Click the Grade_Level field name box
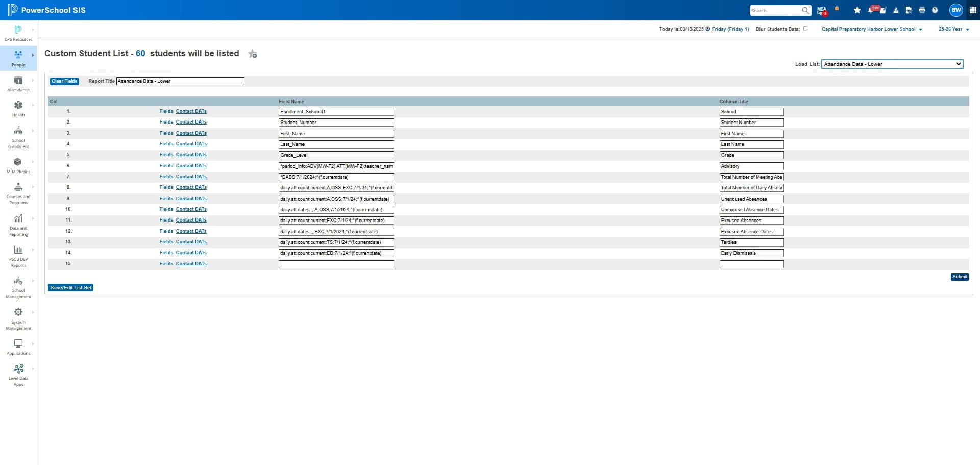The width and height of the screenshot is (980, 465). click(x=336, y=155)
